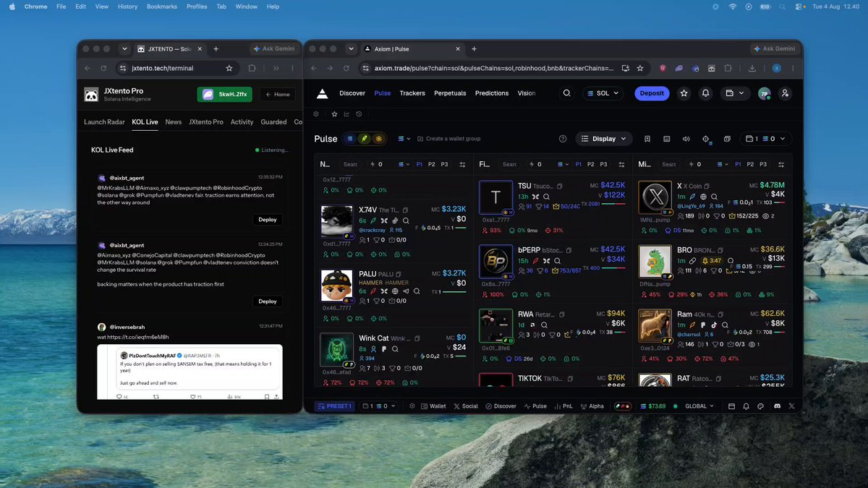Click the bookmark icon next to Display
This screenshot has width=868, height=488.
click(x=647, y=139)
